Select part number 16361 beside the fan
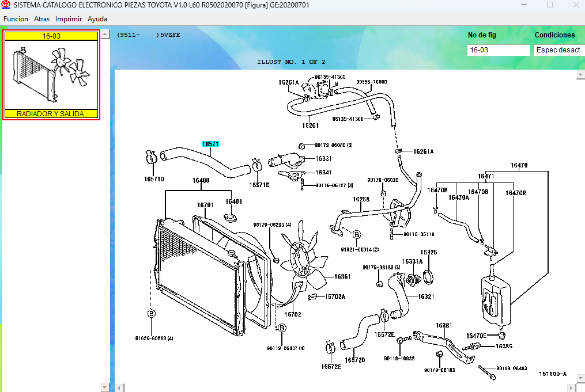The height and width of the screenshot is (392, 585). tap(342, 277)
